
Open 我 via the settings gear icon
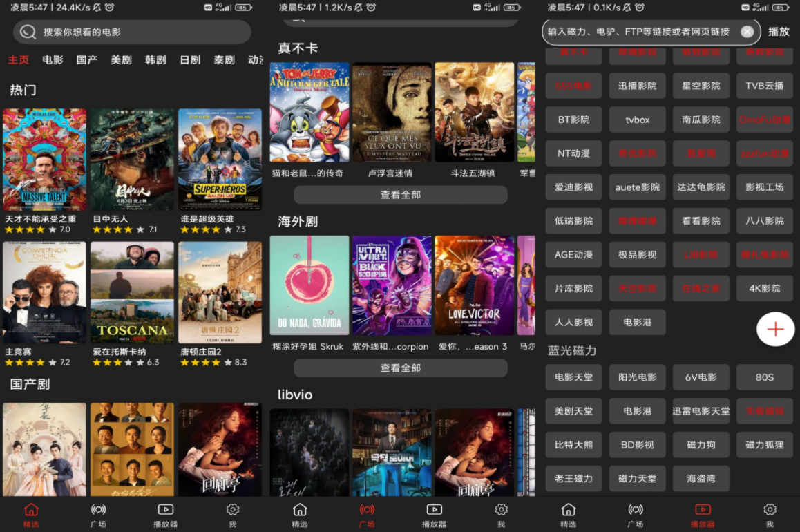coord(232,509)
